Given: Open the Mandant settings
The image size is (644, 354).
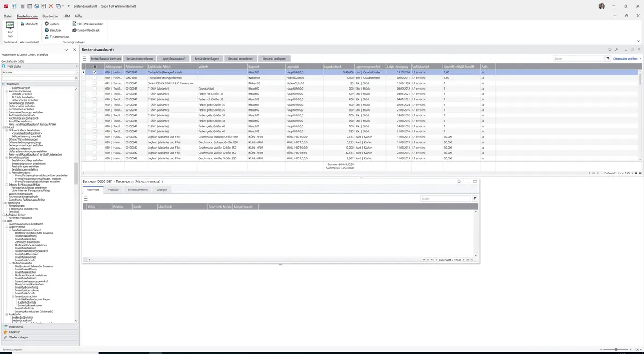Looking at the screenshot, I should (x=28, y=24).
